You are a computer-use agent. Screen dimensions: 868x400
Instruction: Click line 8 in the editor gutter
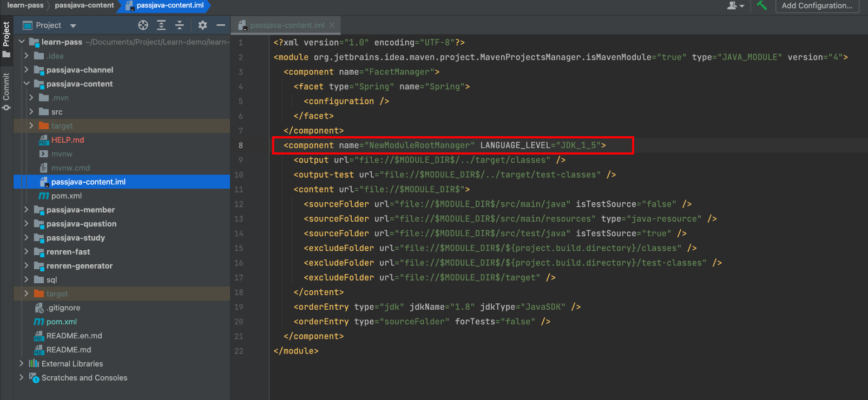[241, 145]
